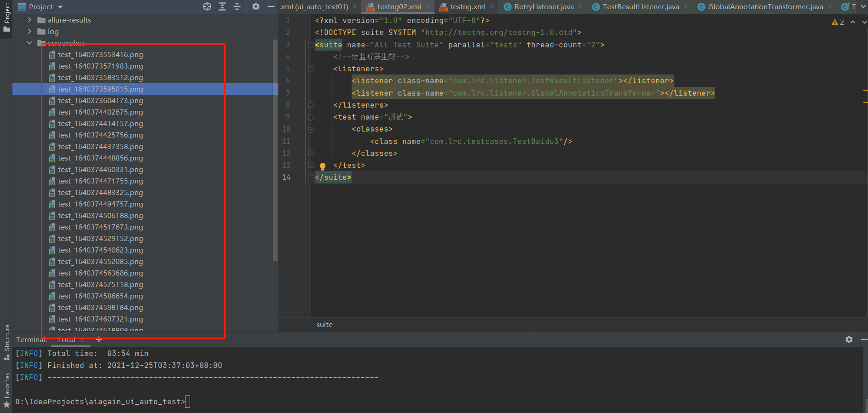
Task: Click the Expand All icon in Project panel
Action: pyautogui.click(x=222, y=6)
